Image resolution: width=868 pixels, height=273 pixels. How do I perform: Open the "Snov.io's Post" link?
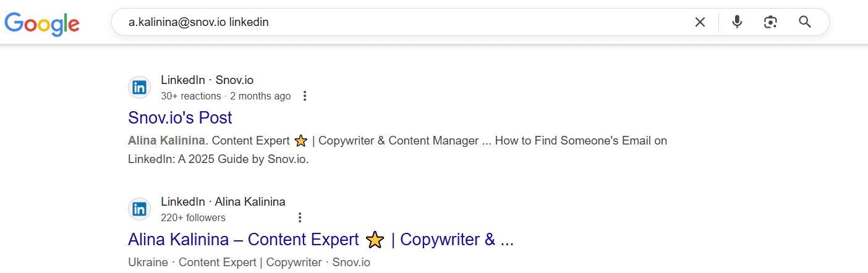180,117
